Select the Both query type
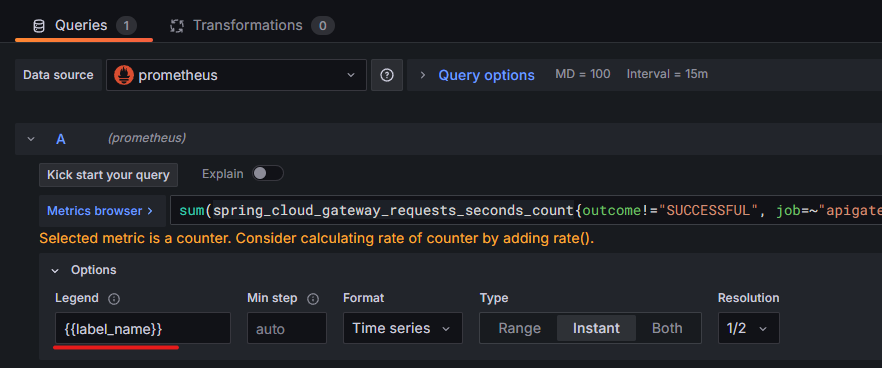882x368 pixels. (667, 328)
